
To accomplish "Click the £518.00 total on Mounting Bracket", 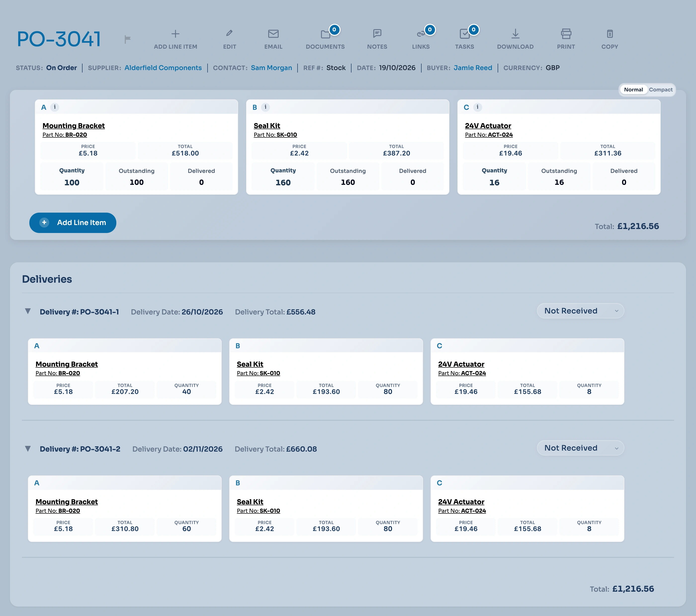I will (185, 153).
